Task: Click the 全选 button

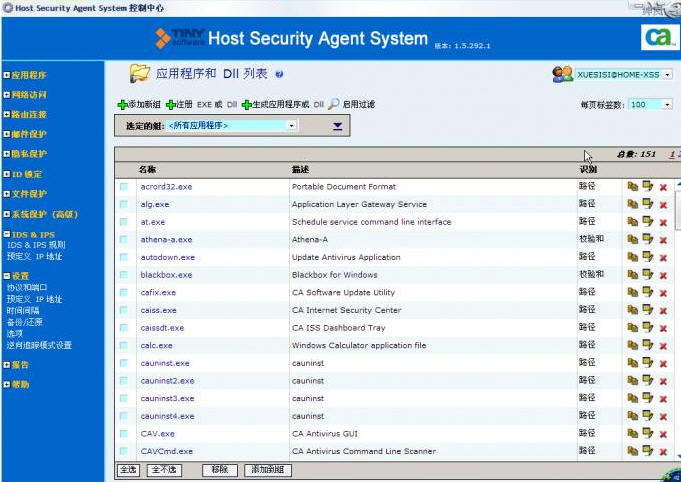Action: tap(128, 470)
